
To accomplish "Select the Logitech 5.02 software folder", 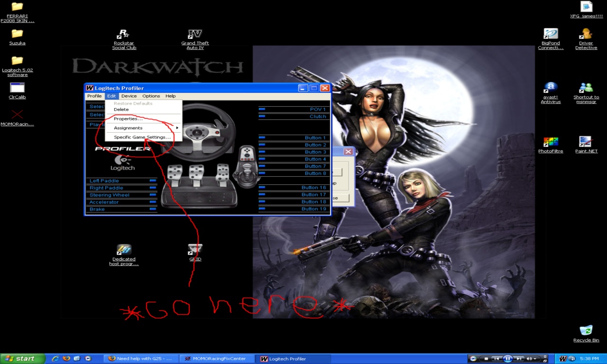I will pyautogui.click(x=17, y=66).
